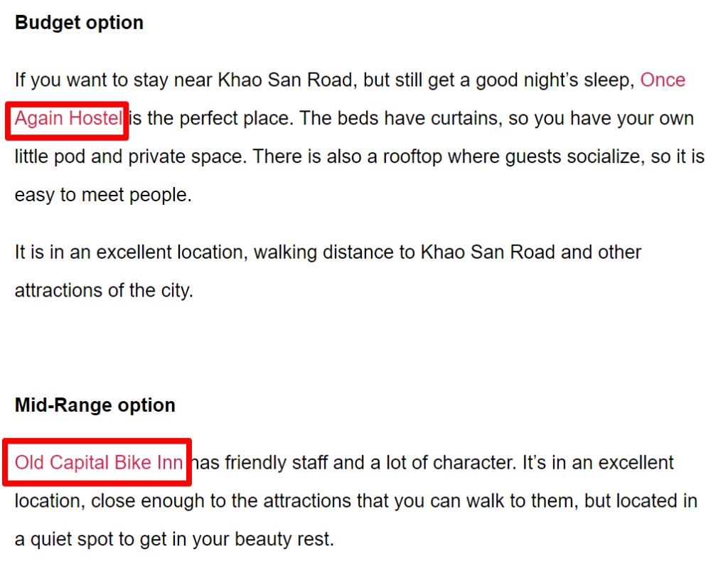
Task: Click the phrase 'little pod and private space'
Action: coord(129,156)
